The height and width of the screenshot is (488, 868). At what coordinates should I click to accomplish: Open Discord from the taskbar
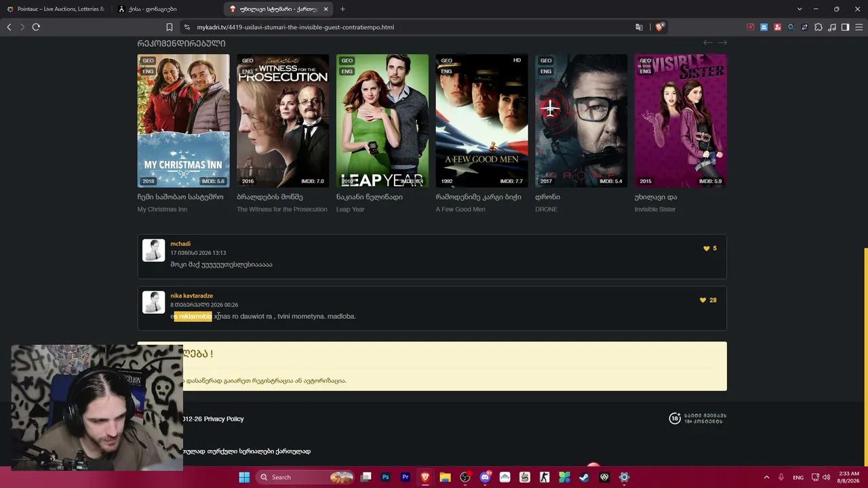485,477
